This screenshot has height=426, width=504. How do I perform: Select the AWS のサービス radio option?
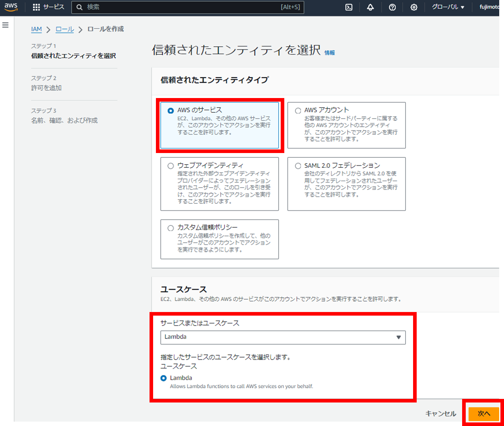click(171, 110)
